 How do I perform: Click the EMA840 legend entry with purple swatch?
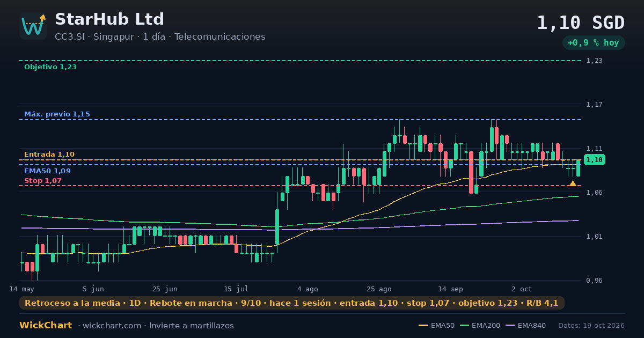[x=526, y=326]
